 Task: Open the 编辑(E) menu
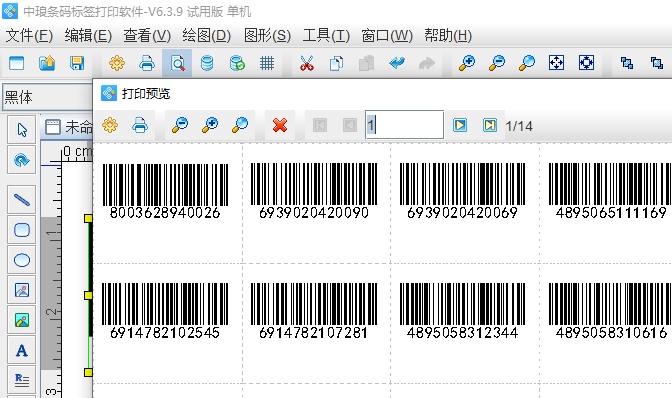88,36
